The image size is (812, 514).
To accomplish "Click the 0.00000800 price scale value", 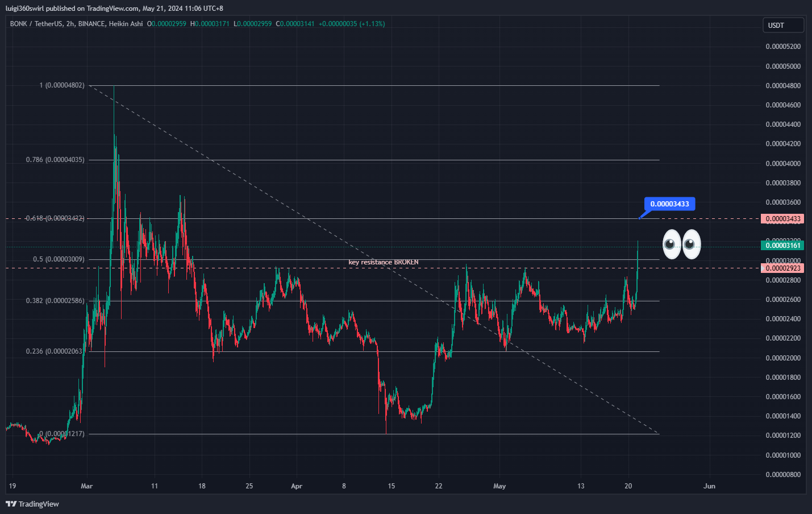I will coord(783,475).
